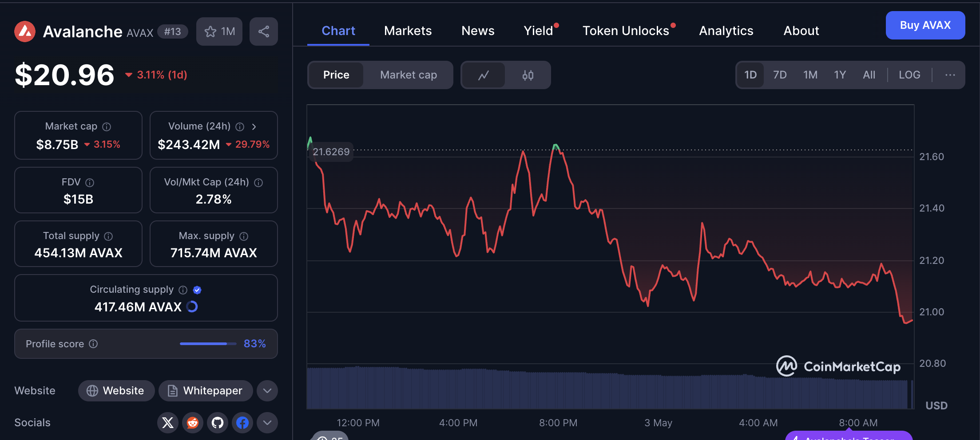Click the Profile score progress bar
Screen dimensions: 980x440
[208, 344]
